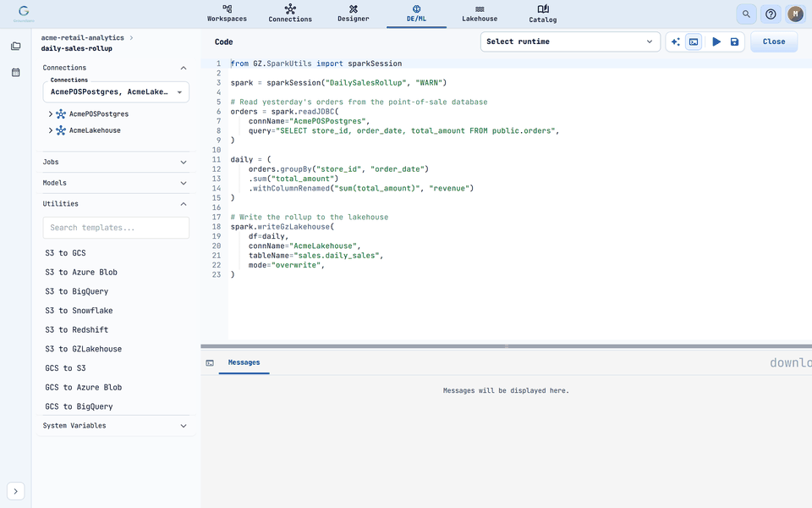Click the AcmeLakehouse connection icon

[61, 130]
